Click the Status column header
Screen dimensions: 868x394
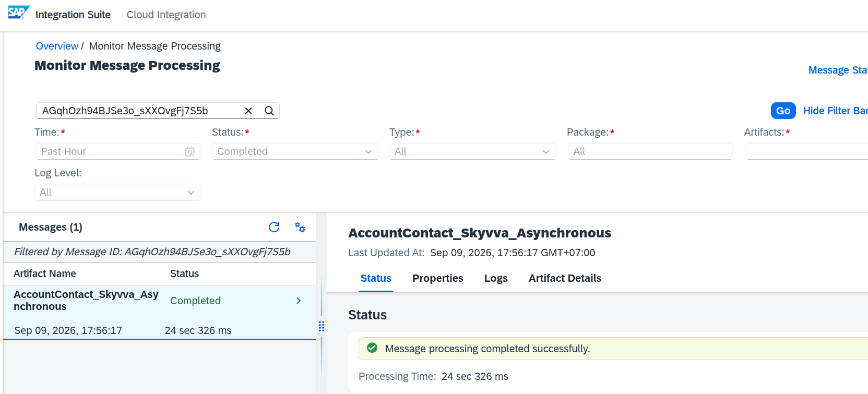[x=184, y=273]
